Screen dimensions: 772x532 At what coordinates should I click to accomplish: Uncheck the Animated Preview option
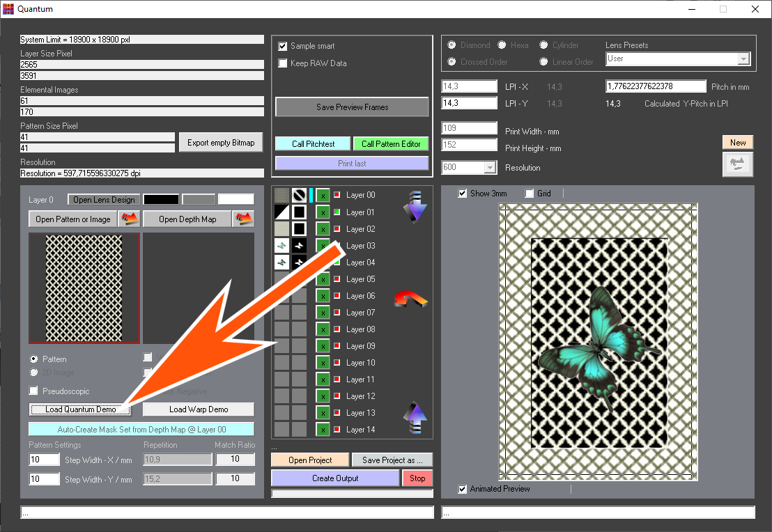click(463, 489)
